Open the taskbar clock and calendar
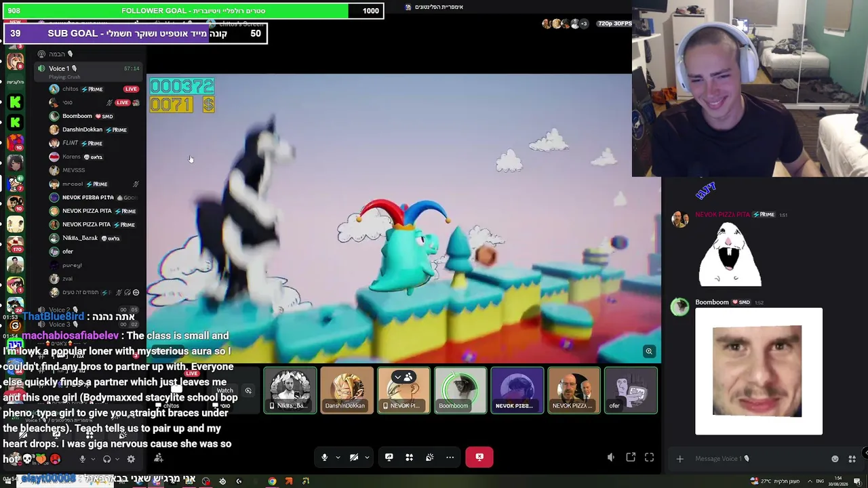This screenshot has height=488, width=868. click(839, 481)
